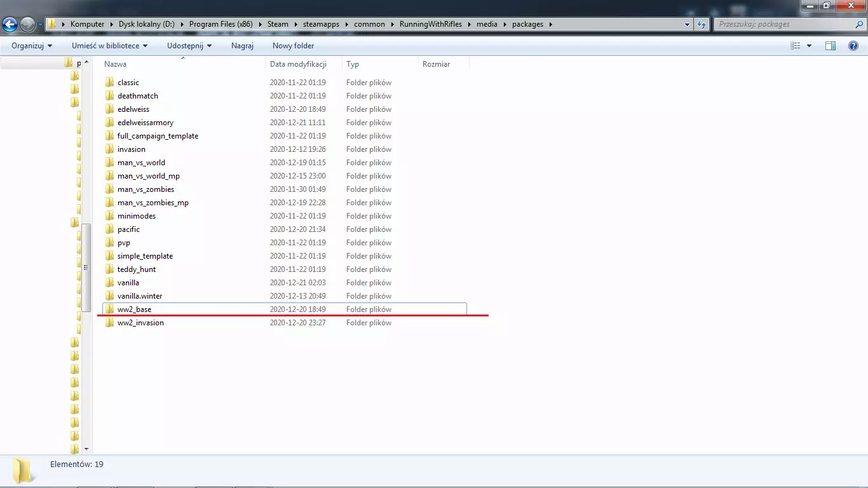Click the Elementów: 19 status text
This screenshot has width=868, height=488.
pyautogui.click(x=77, y=464)
